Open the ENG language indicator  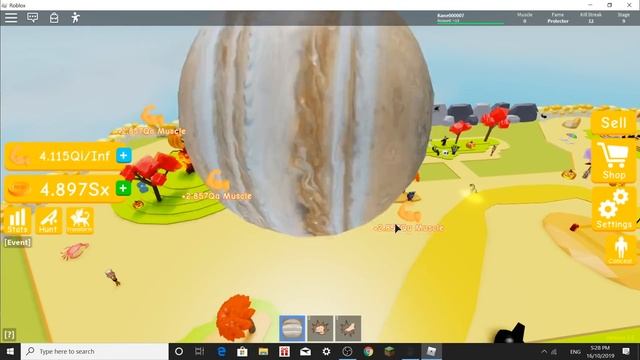tap(575, 351)
